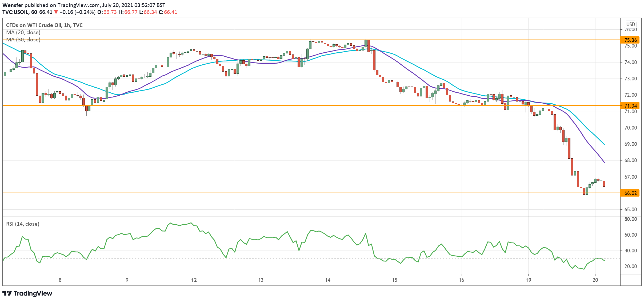Click the 70.00 price scale label
Image resolution: width=644 pixels, height=301 pixels.
click(x=630, y=128)
